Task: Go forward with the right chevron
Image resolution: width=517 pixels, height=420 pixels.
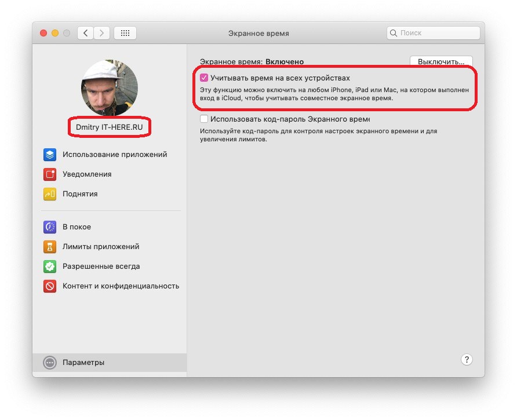Action: click(101, 33)
